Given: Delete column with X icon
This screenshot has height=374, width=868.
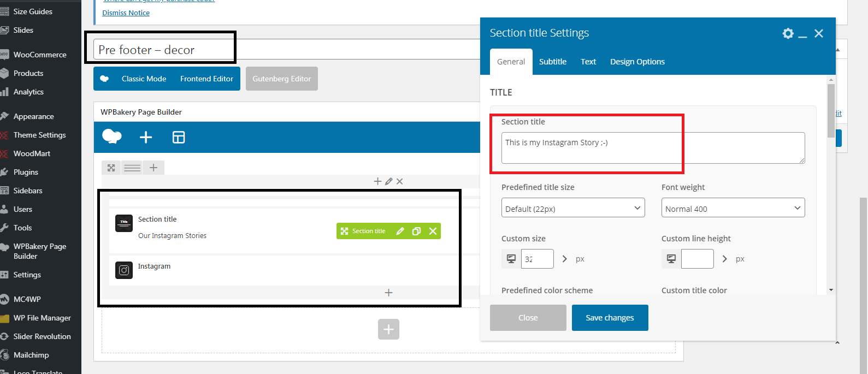Looking at the screenshot, I should pyautogui.click(x=400, y=181).
